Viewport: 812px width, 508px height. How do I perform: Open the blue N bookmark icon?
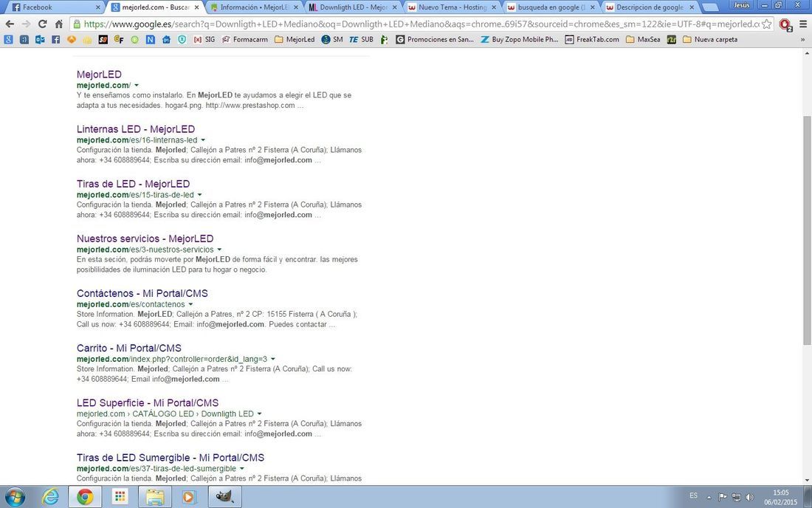click(x=150, y=39)
